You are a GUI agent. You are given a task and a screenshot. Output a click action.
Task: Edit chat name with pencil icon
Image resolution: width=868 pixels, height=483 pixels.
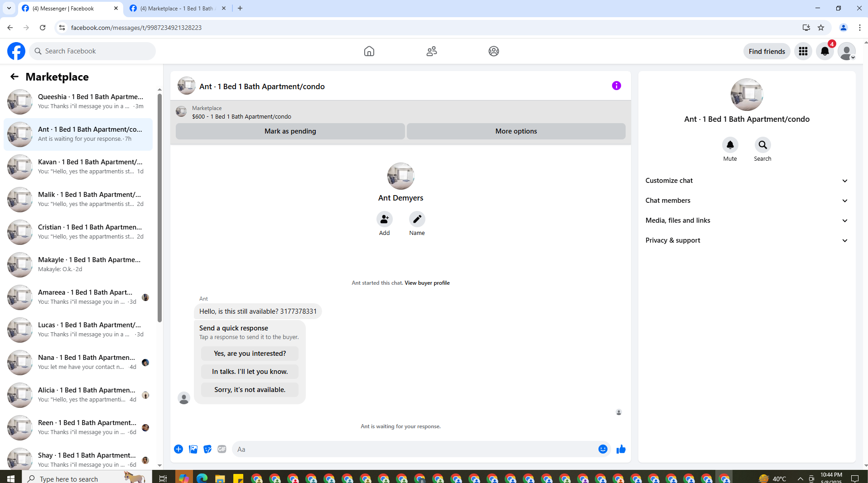click(417, 219)
